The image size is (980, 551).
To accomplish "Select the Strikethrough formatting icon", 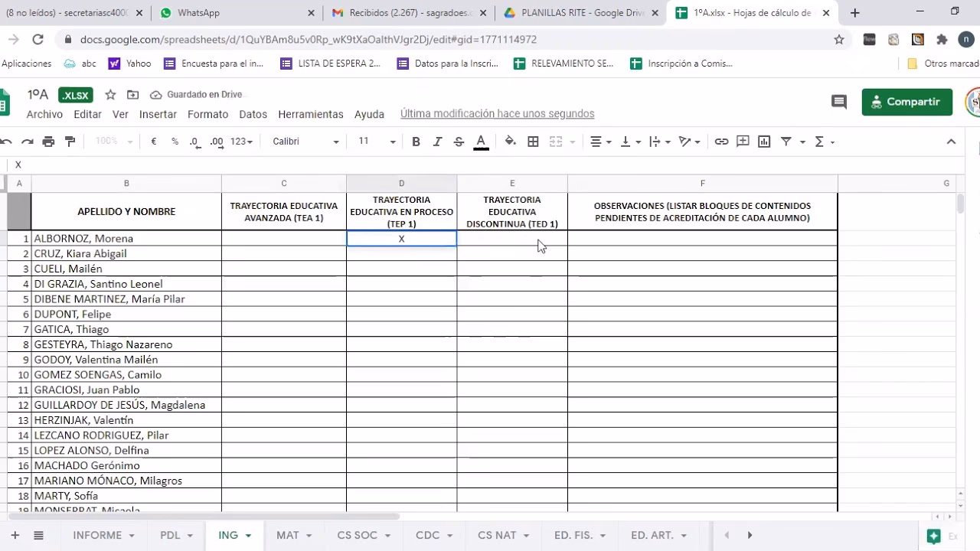I will [458, 142].
